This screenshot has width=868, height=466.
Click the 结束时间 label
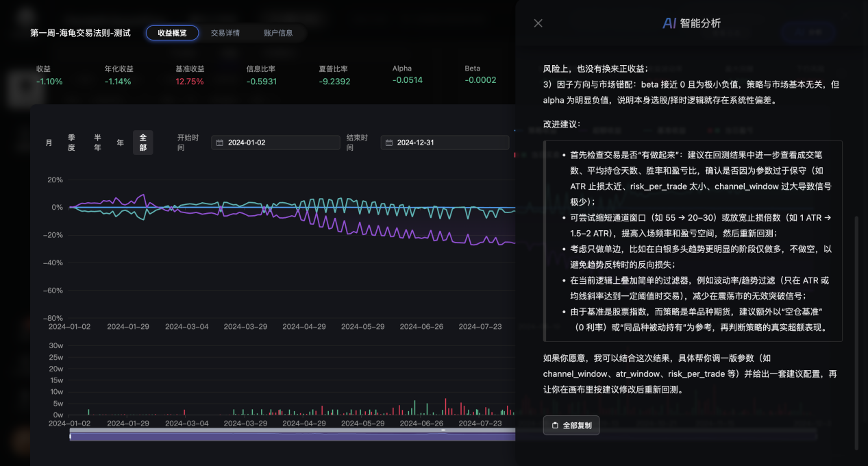(358, 143)
